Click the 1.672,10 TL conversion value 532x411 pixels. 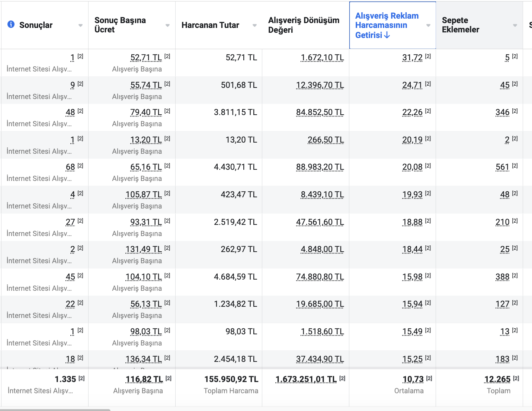click(x=322, y=58)
